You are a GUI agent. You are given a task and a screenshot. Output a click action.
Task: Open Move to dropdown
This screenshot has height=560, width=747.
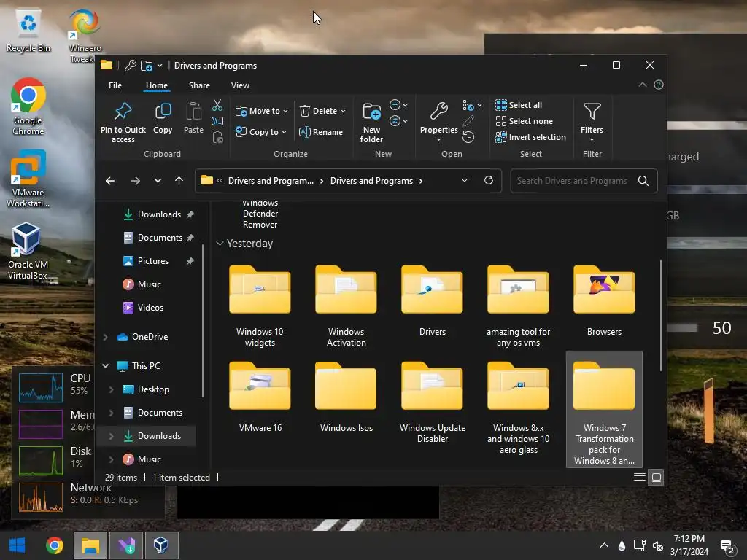click(262, 111)
